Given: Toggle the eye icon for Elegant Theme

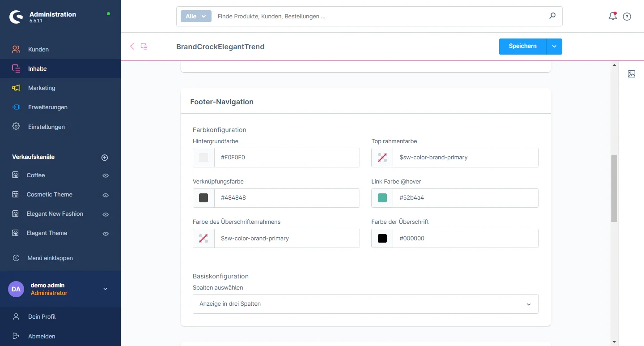Looking at the screenshot, I should 106,234.
